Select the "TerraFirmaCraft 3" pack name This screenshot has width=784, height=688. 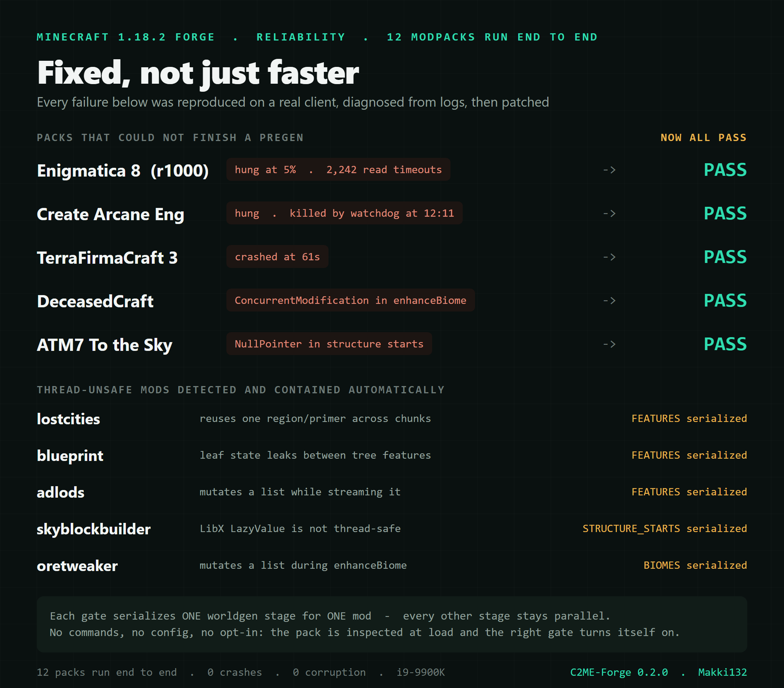click(107, 258)
